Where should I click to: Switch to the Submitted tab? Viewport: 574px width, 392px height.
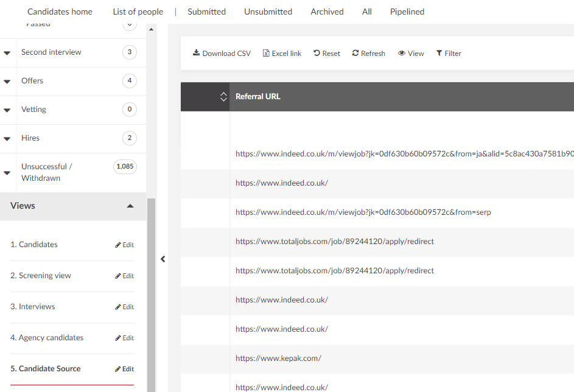[206, 12]
